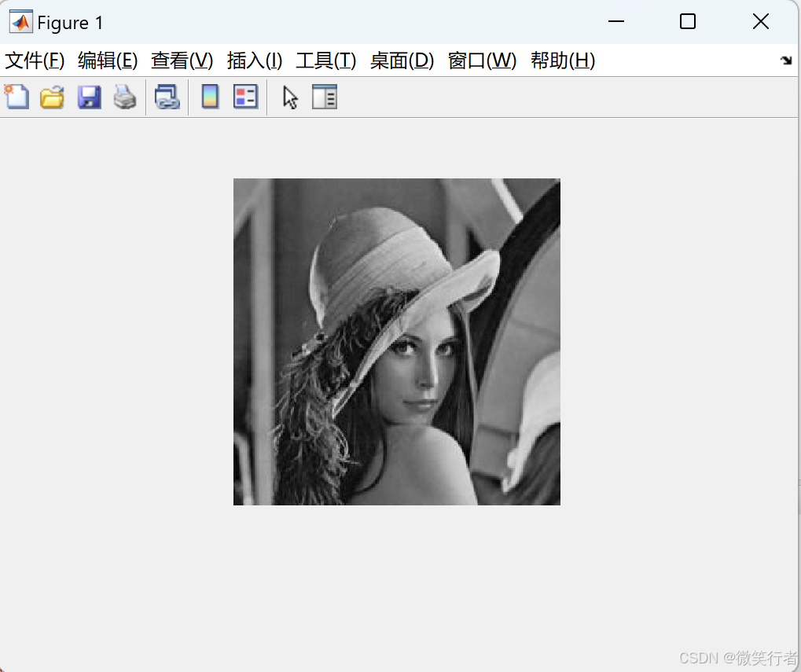
Task: Click the grayscale Lena image
Action: (397, 342)
